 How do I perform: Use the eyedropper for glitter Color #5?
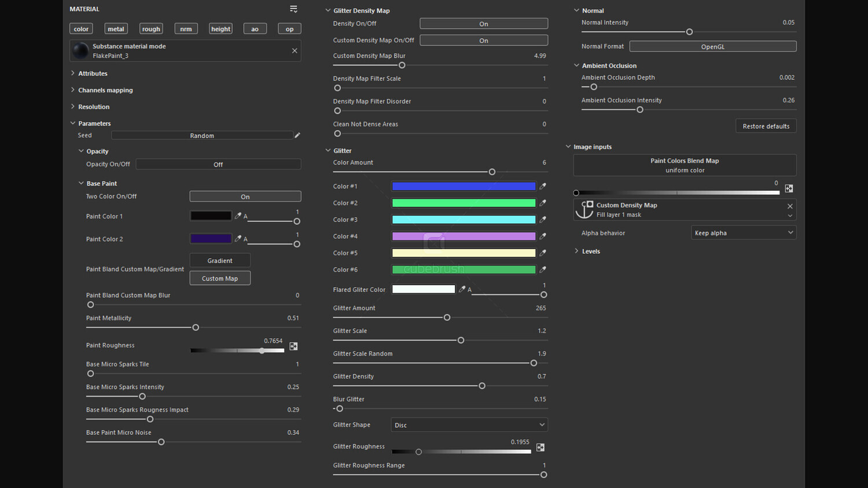pyautogui.click(x=543, y=253)
